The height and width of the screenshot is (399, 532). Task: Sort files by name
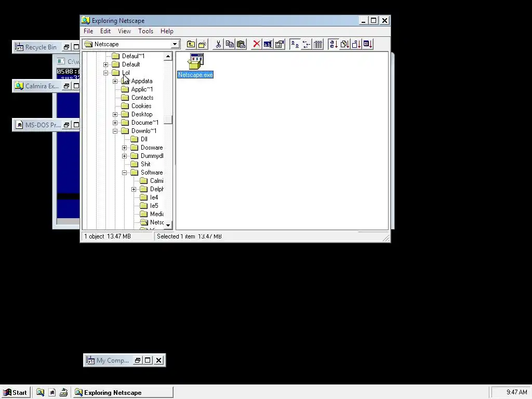334,44
